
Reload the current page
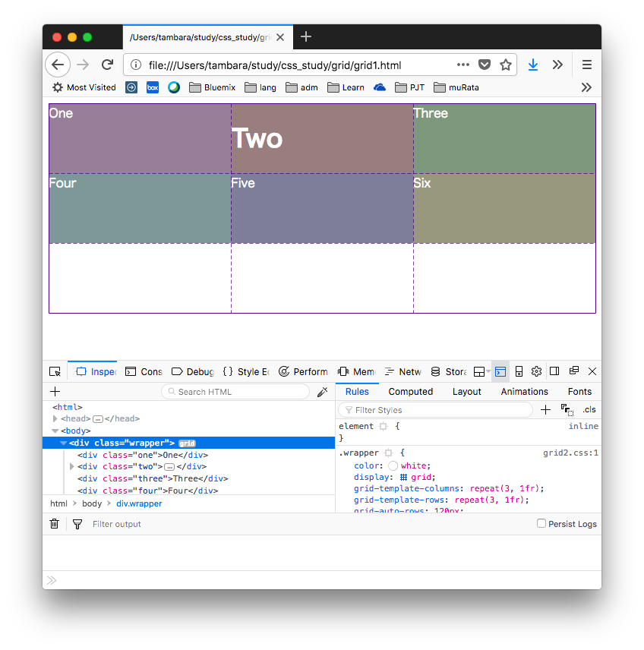point(107,65)
